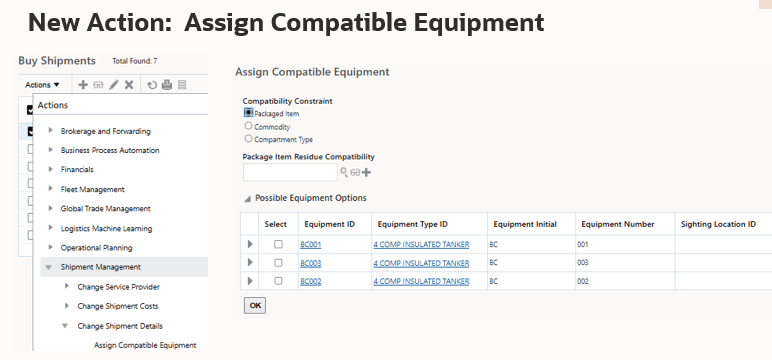Check the Select box for BC001

point(278,244)
